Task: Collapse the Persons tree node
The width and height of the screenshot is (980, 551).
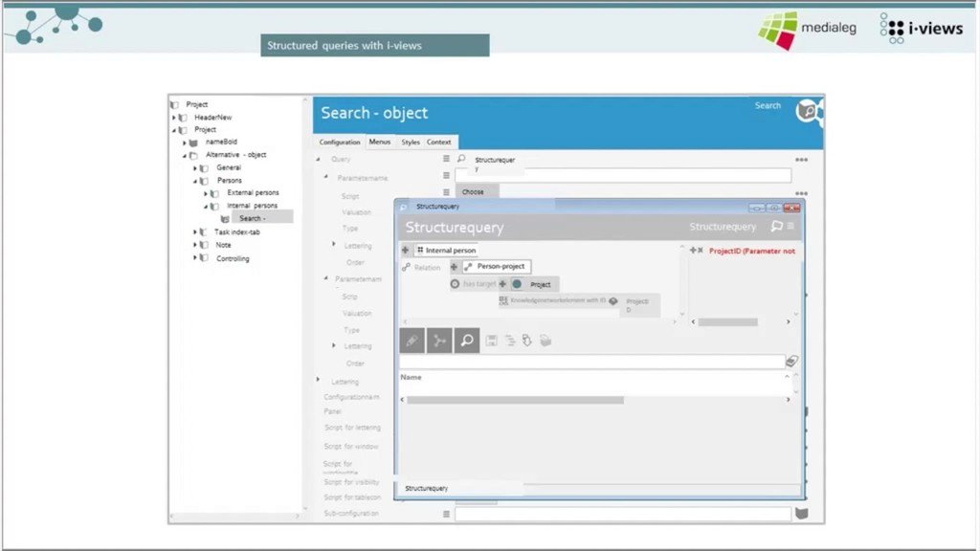Action: click(195, 181)
